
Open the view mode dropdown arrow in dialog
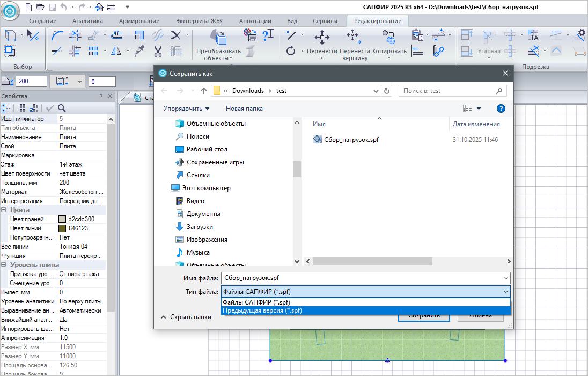[479, 109]
